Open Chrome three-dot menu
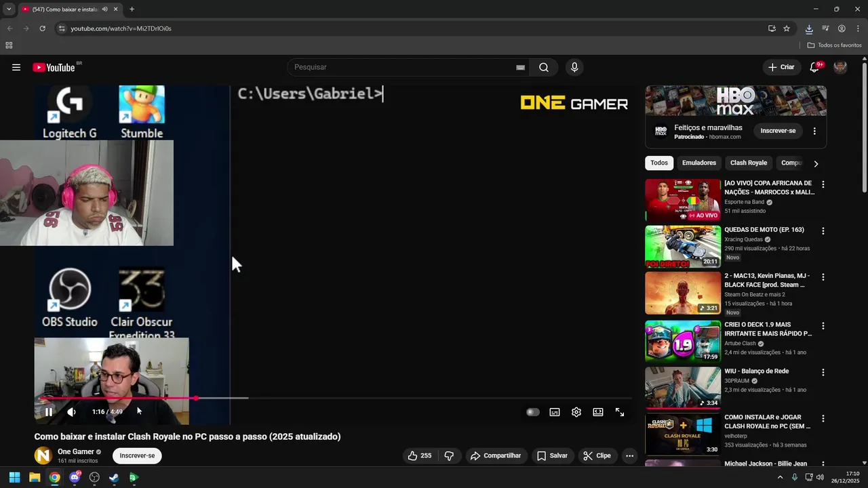The image size is (868, 488). tap(858, 28)
